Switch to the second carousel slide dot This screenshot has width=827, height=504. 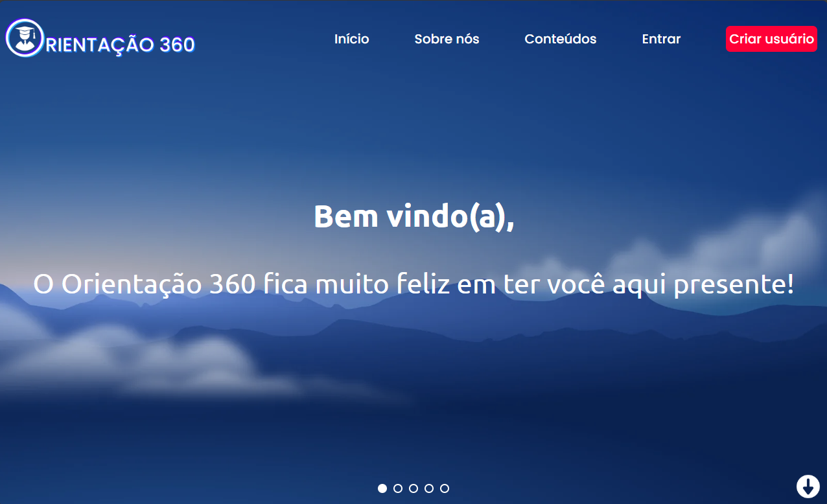tap(398, 488)
